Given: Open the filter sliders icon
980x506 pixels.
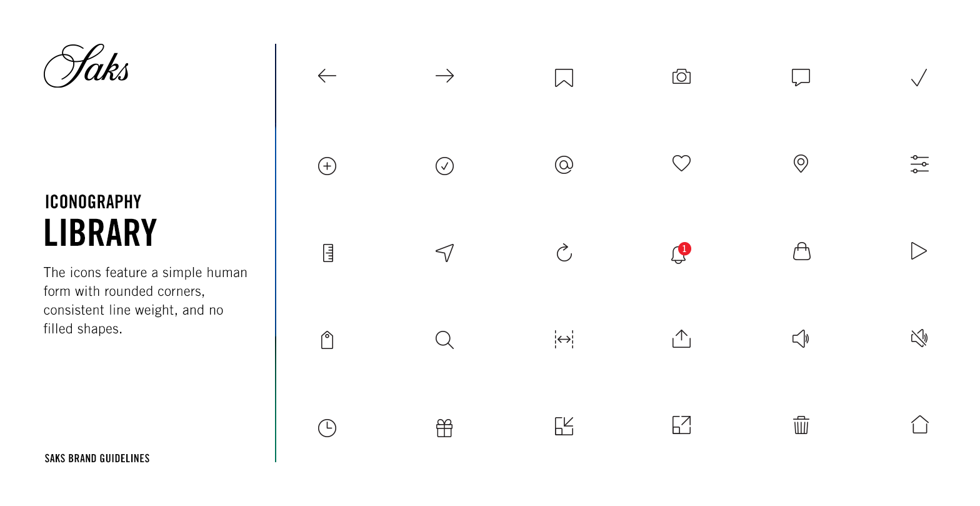Looking at the screenshot, I should click(x=919, y=164).
